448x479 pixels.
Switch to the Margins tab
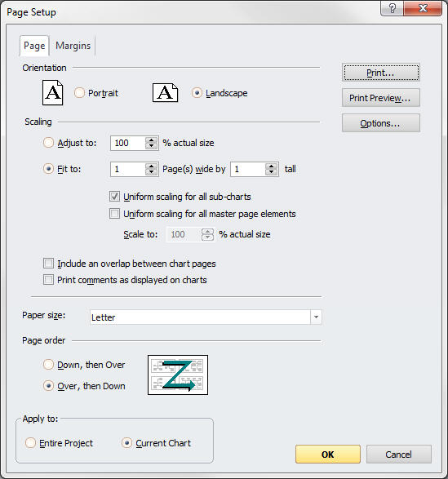73,46
